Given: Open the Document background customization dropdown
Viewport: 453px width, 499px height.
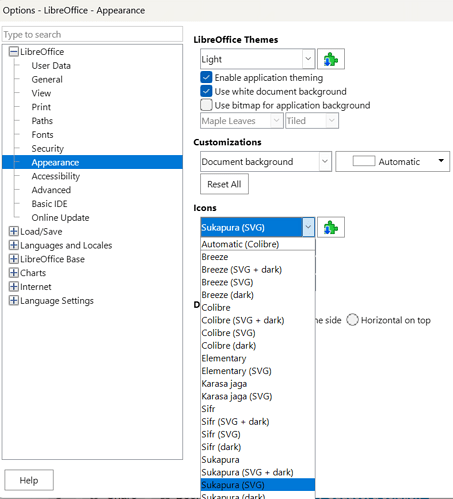Looking at the screenshot, I should tap(266, 162).
